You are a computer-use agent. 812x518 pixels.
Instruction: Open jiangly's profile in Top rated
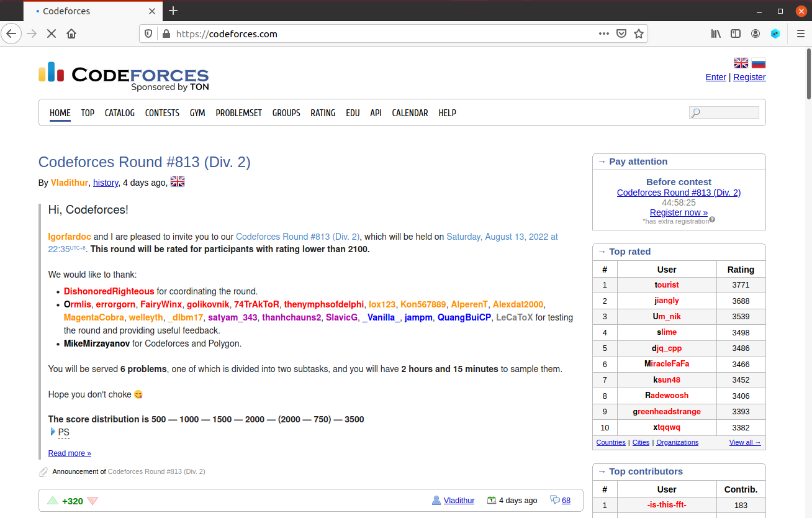click(x=667, y=301)
